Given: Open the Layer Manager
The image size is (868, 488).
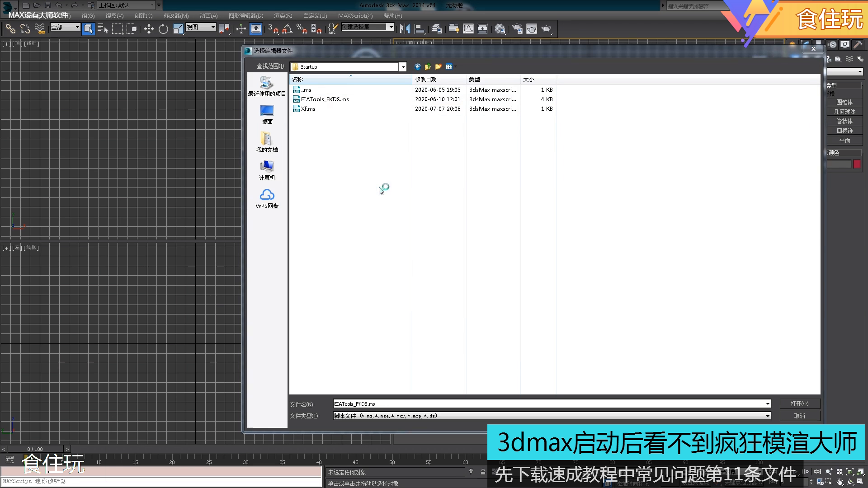Looking at the screenshot, I should (437, 29).
